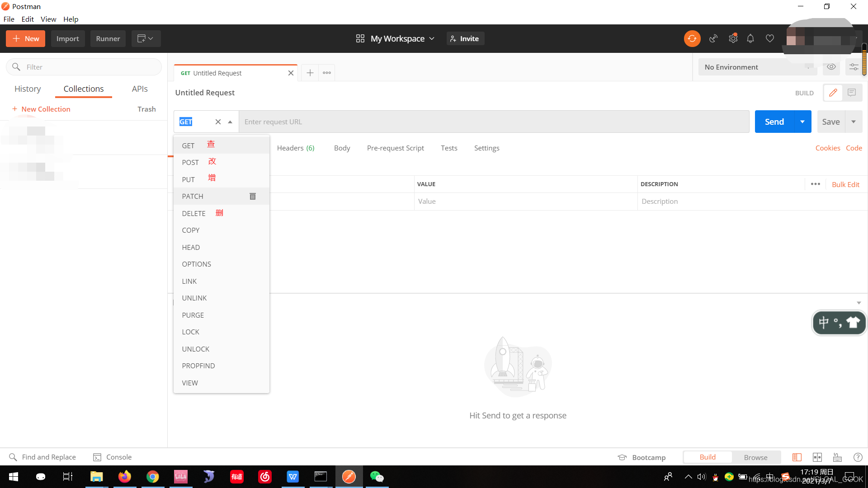Click the Enter request URL field

493,122
